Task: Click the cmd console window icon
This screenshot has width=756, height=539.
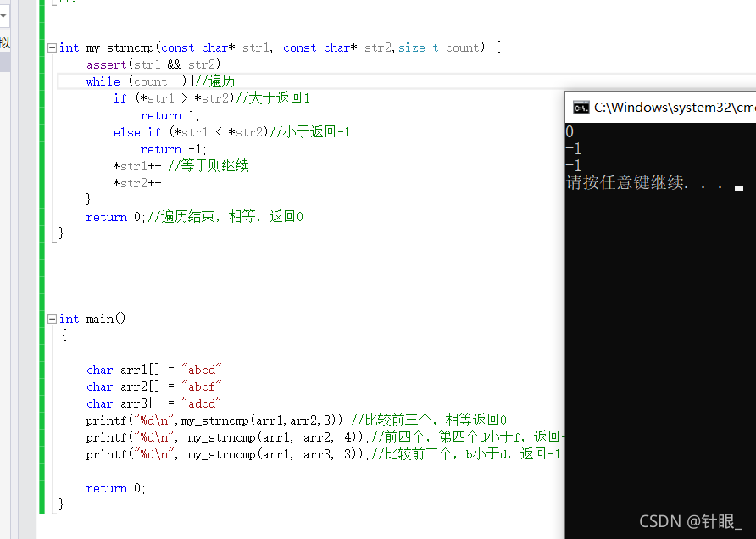Action: coord(581,107)
